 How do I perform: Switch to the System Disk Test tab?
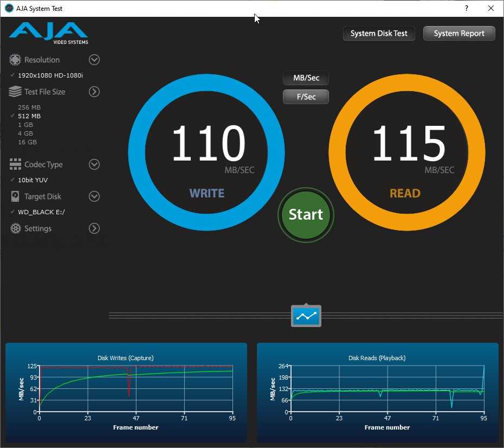coord(379,34)
